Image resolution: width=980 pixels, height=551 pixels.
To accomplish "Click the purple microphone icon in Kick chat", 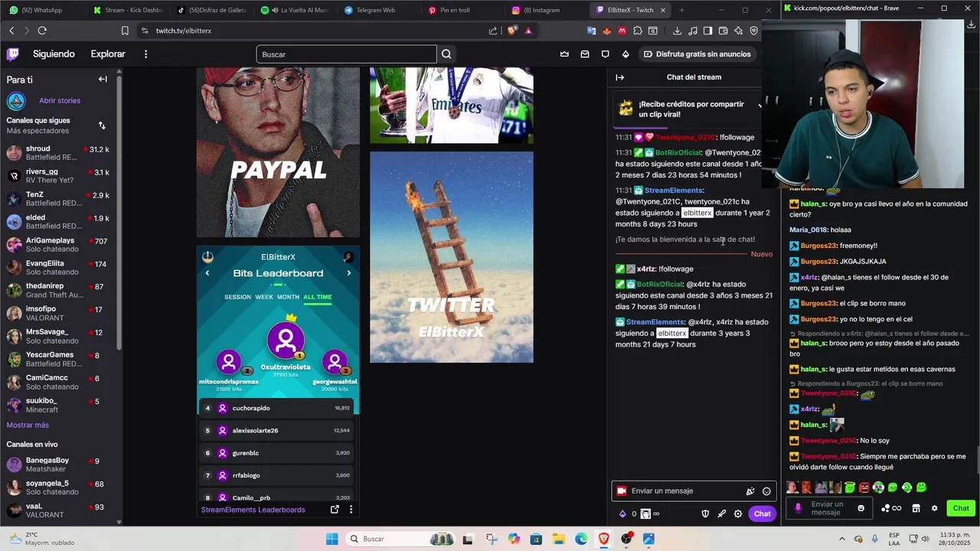I will pos(798,508).
